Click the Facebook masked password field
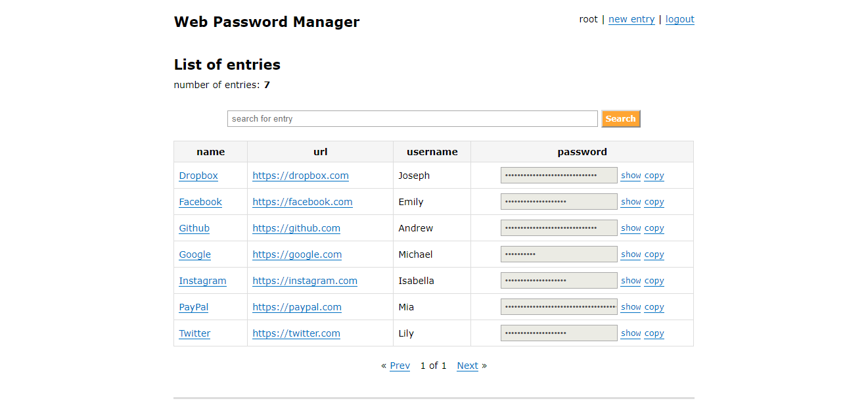 559,202
